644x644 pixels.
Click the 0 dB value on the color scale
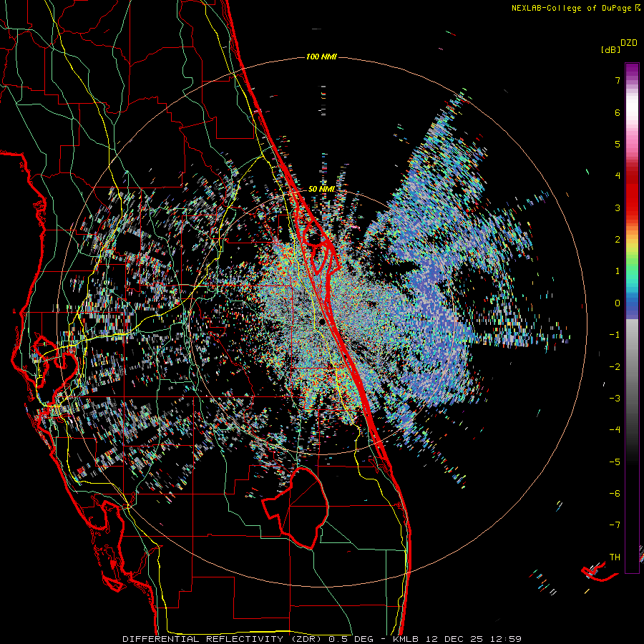618,303
